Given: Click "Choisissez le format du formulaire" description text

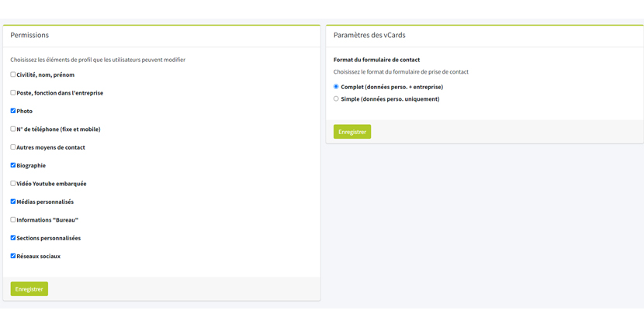Looking at the screenshot, I should pos(401,72).
